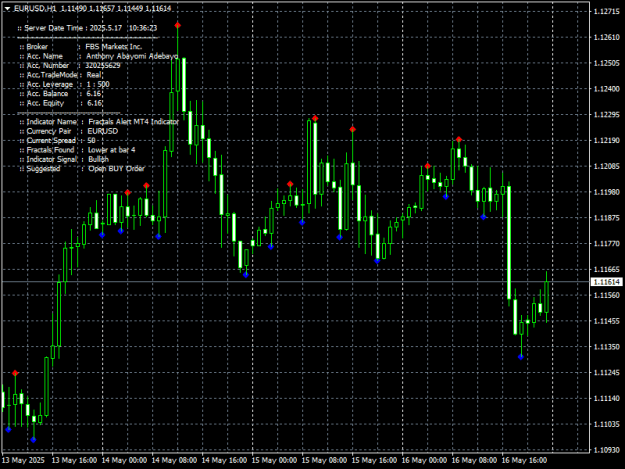Click the red fractal diamond near the 1.12295 level
The height and width of the screenshot is (469, 625).
(x=315, y=118)
